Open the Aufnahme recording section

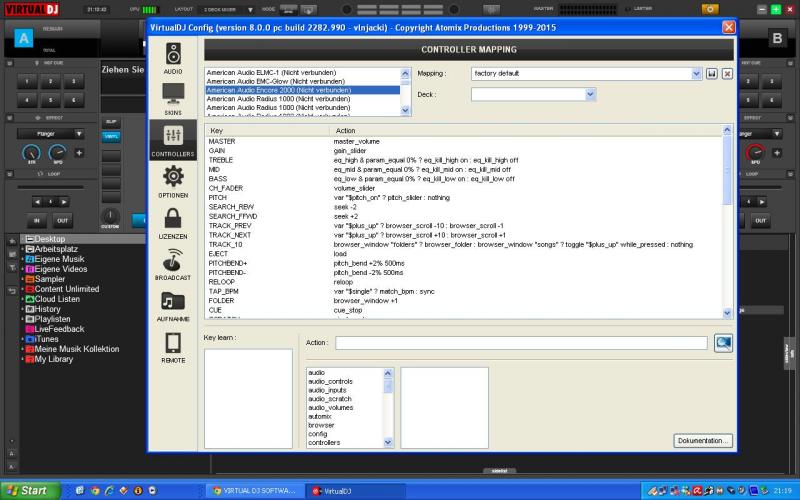coord(173,305)
